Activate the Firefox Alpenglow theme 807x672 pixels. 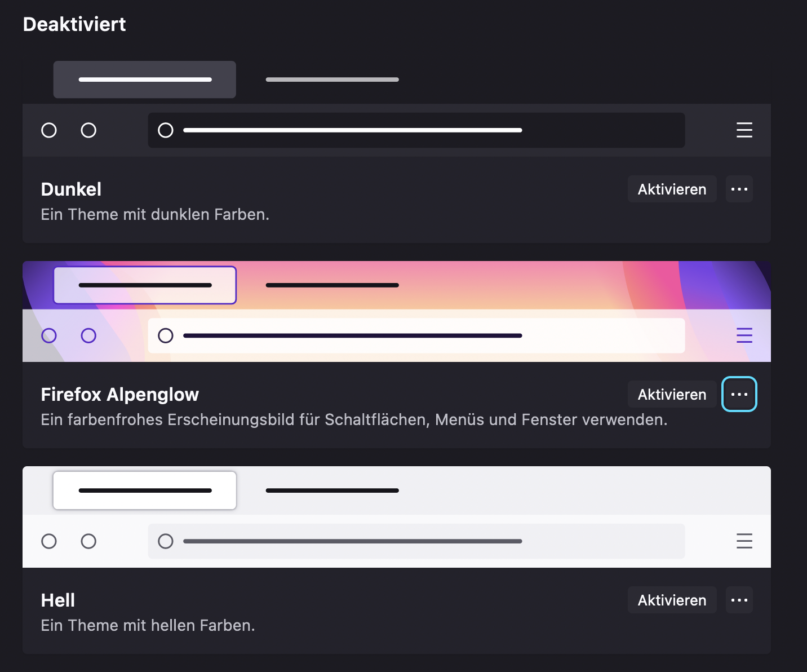coord(672,394)
